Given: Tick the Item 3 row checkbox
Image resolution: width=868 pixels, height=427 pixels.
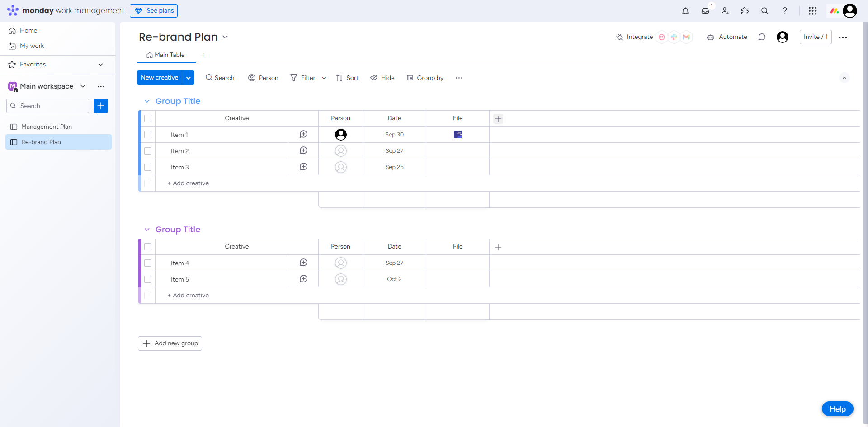Looking at the screenshot, I should (148, 167).
